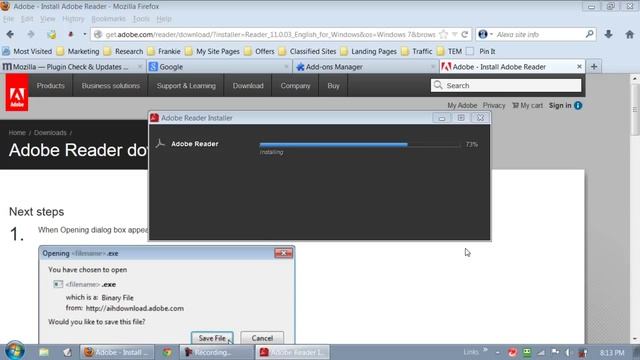Switch to the Firefox Adobe - Install taskbar item
The height and width of the screenshot is (360, 640).
click(117, 352)
